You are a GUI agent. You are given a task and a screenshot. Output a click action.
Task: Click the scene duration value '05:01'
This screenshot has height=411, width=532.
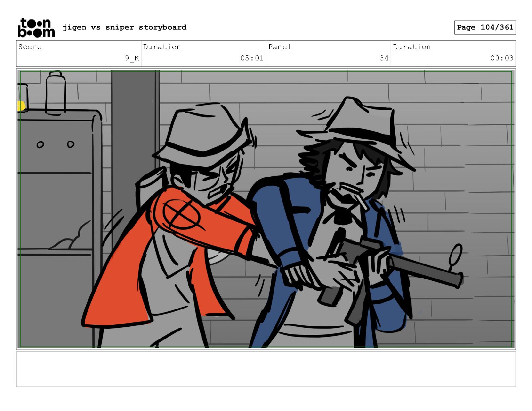tap(252, 58)
